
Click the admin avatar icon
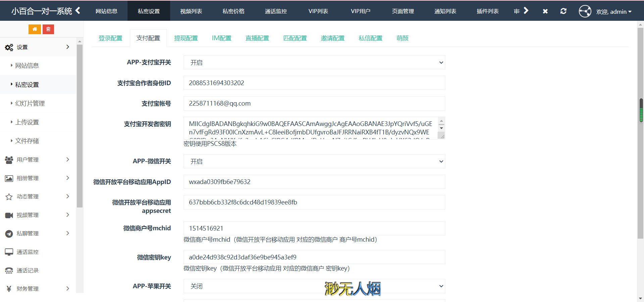pos(585,11)
